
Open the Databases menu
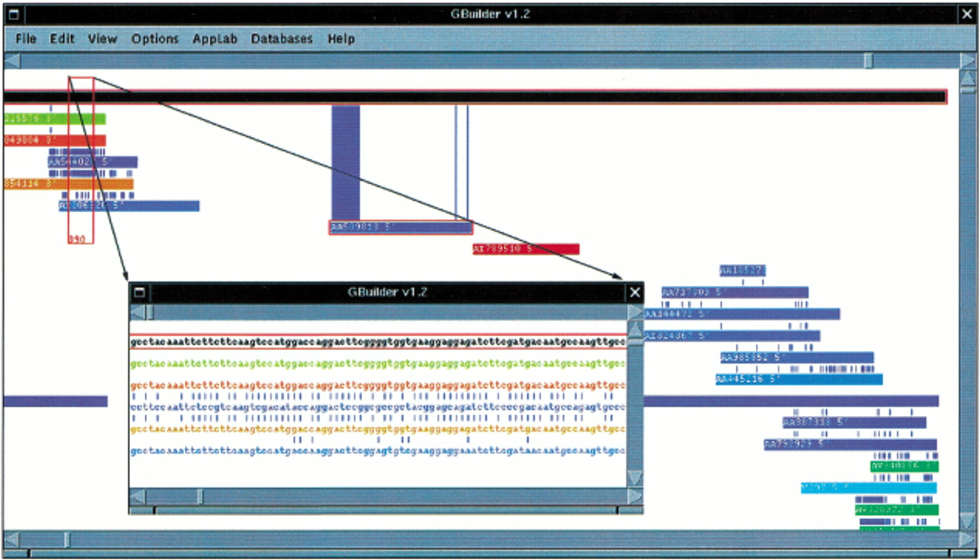click(282, 38)
